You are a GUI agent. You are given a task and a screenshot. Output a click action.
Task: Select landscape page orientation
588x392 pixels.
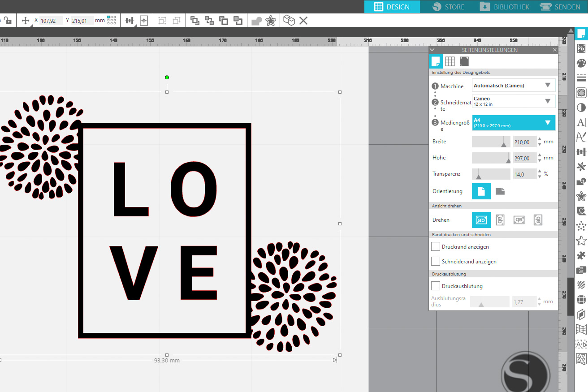point(500,191)
